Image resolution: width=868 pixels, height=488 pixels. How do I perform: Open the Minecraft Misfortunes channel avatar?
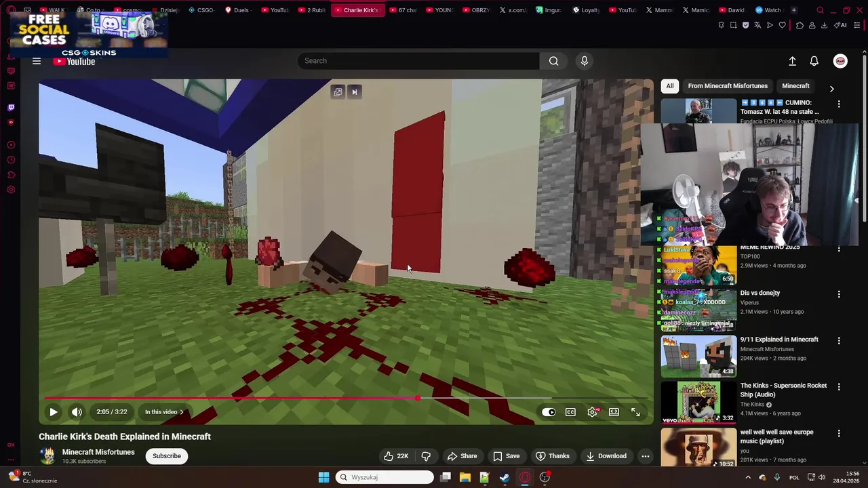47,456
